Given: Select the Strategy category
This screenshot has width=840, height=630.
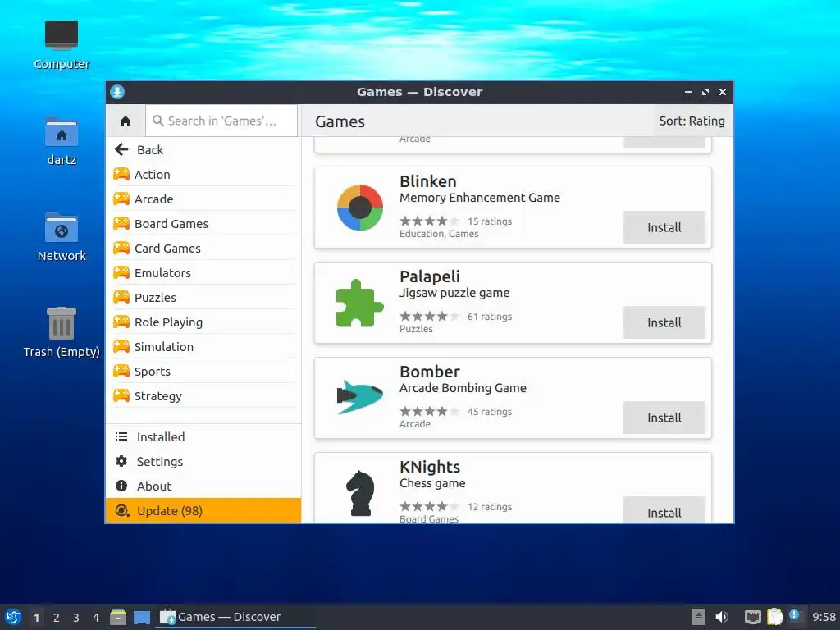Looking at the screenshot, I should 203,396.
